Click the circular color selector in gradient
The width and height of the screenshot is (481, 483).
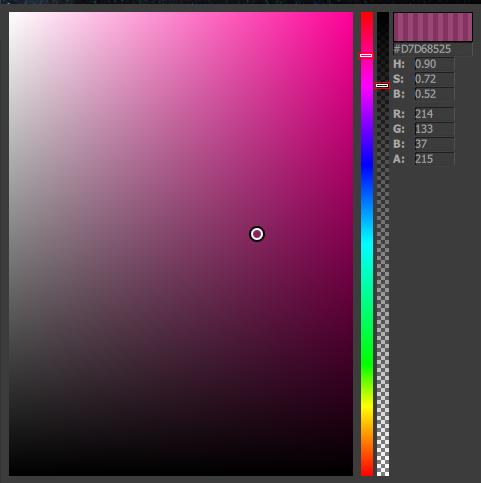pos(257,234)
